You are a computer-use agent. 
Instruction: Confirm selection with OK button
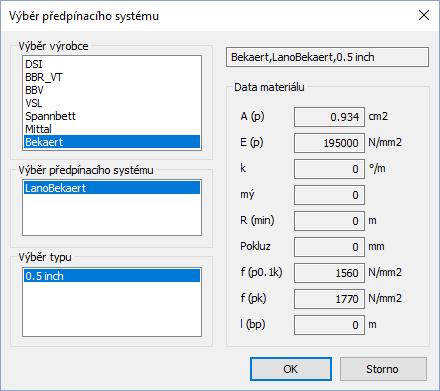tap(291, 369)
